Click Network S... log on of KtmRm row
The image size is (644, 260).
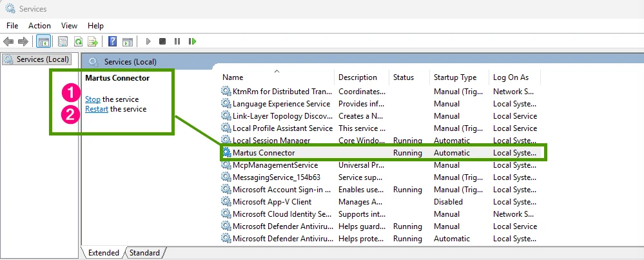pos(513,92)
